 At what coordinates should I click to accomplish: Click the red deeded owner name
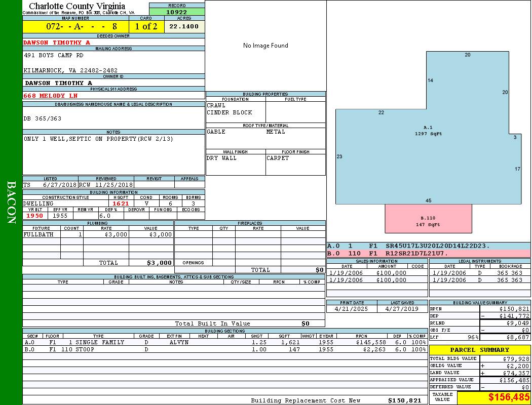click(x=57, y=43)
